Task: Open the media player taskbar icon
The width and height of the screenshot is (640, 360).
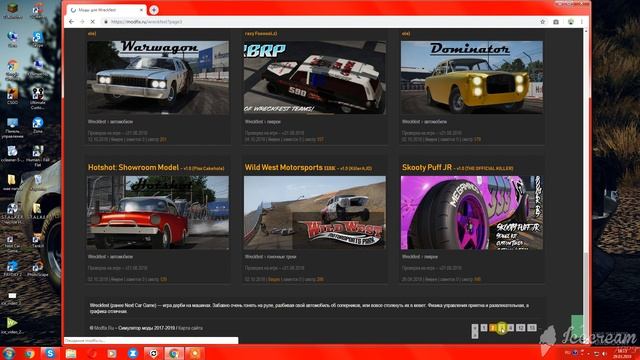Action: (x=112, y=353)
